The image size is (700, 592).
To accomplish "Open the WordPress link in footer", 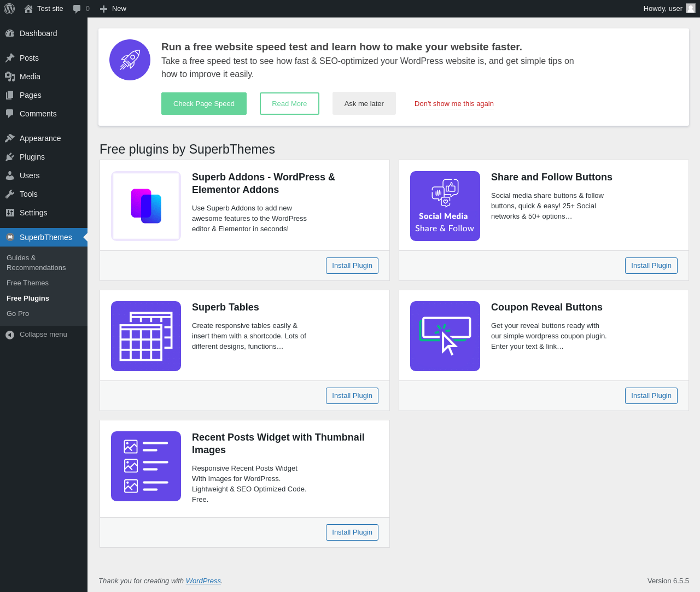I will click(203, 581).
